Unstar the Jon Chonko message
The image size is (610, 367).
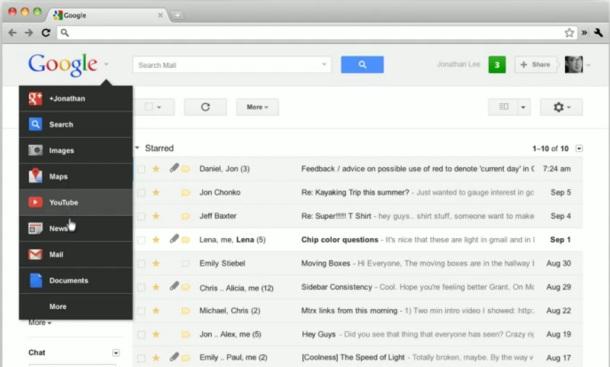(x=156, y=192)
